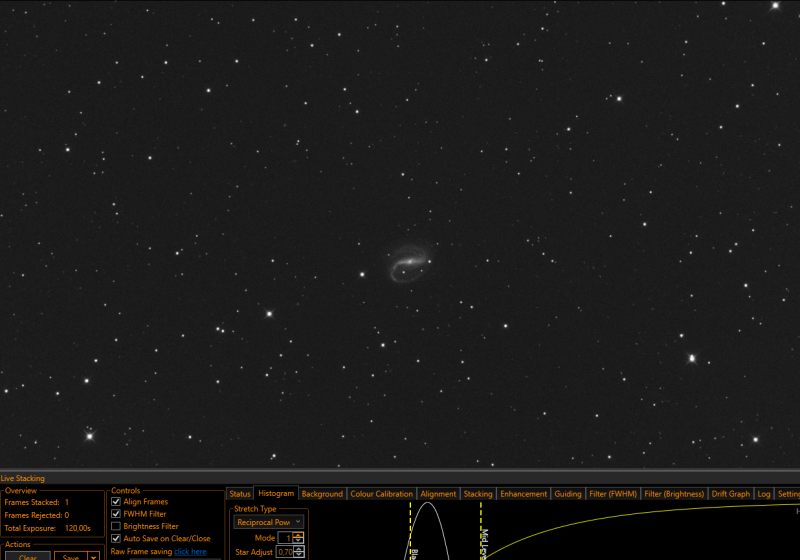Switch to the Log tab
The width and height of the screenshot is (800, 560).
pos(764,494)
